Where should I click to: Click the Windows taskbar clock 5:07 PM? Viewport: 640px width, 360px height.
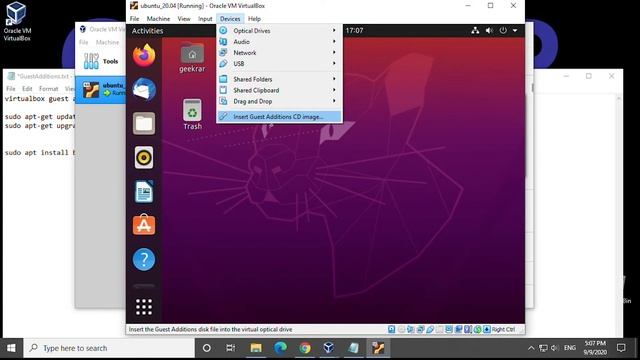(x=596, y=348)
